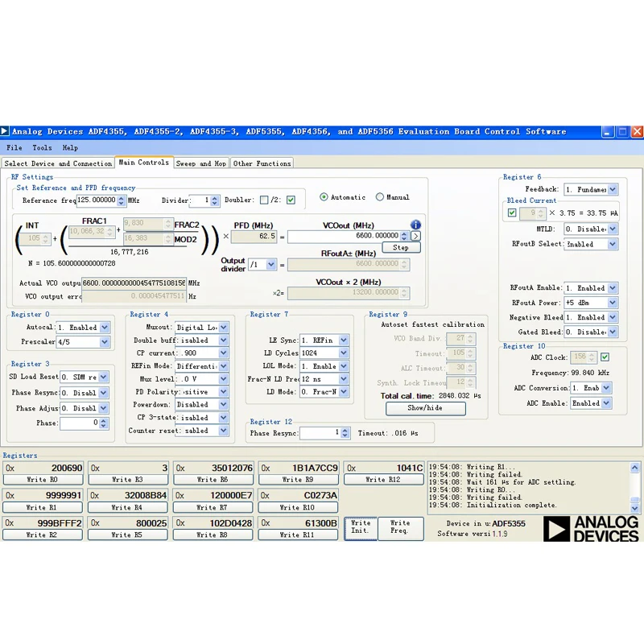This screenshot has height=644, width=644.
Task: Open the Tools menu
Action: pos(42,147)
